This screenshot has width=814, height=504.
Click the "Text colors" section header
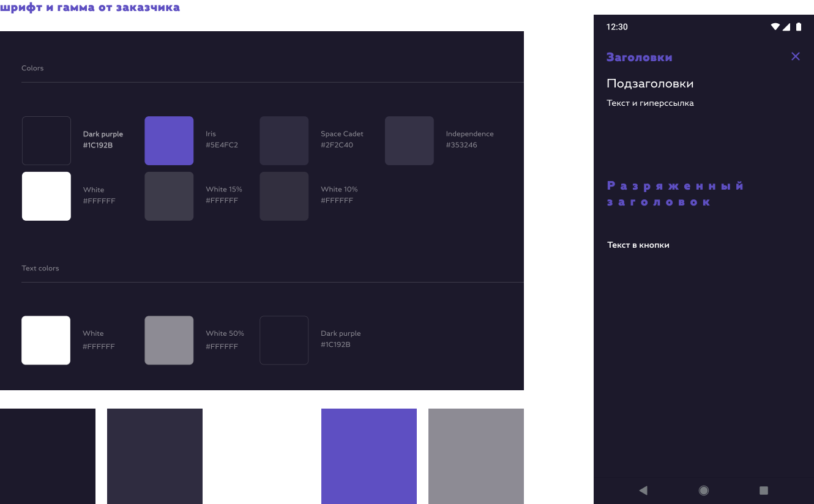[x=40, y=268]
